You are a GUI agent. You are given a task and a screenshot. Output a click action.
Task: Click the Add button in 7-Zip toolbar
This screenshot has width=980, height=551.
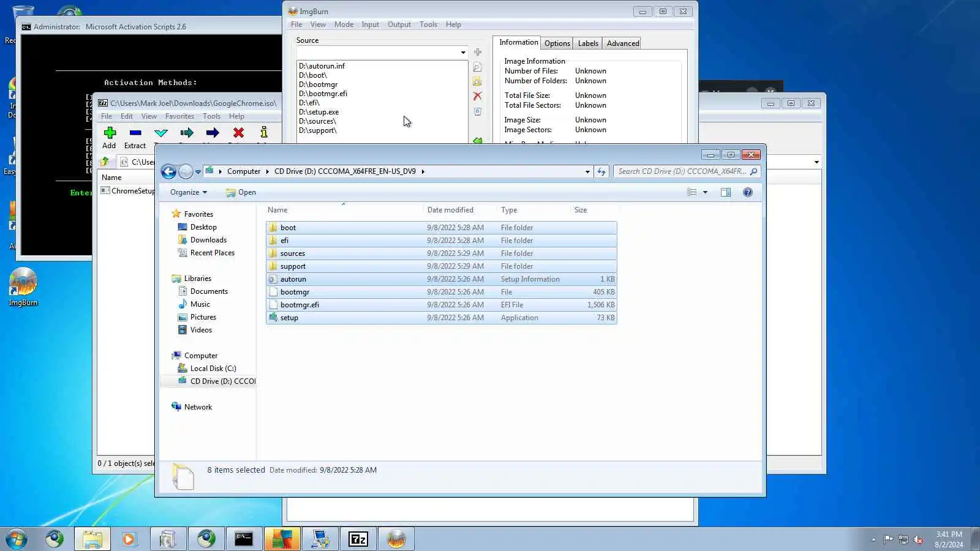pos(110,138)
